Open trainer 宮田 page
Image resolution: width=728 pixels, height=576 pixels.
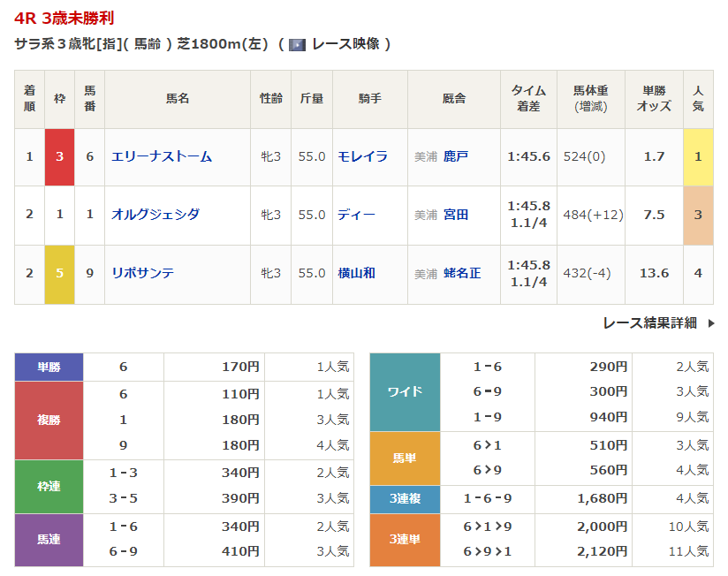click(456, 215)
